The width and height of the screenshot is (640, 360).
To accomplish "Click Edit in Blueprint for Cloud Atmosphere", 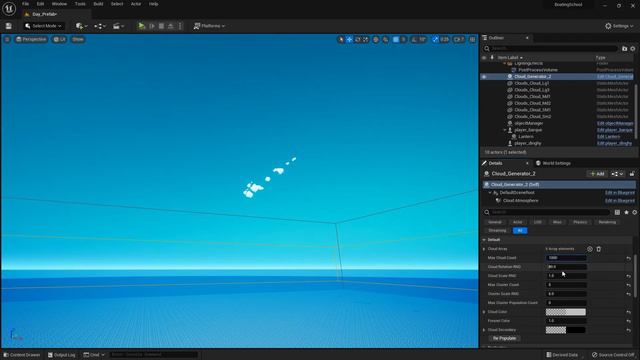I will pyautogui.click(x=620, y=201).
